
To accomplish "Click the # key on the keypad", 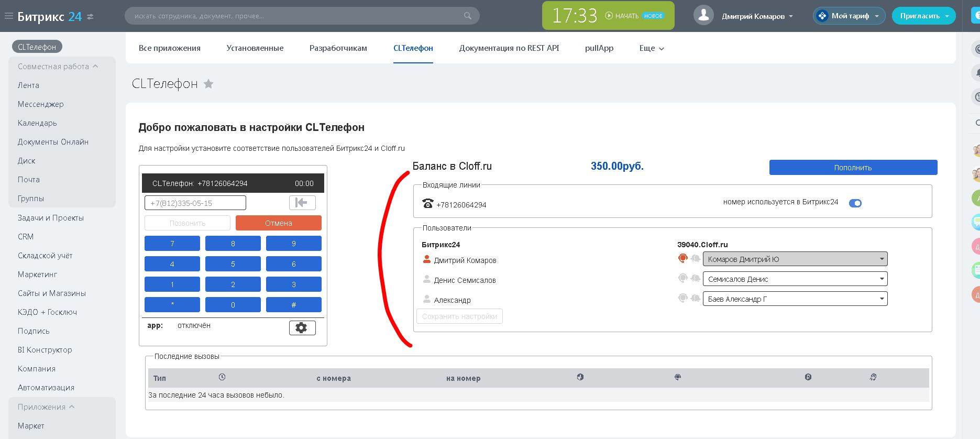I will pos(294,305).
